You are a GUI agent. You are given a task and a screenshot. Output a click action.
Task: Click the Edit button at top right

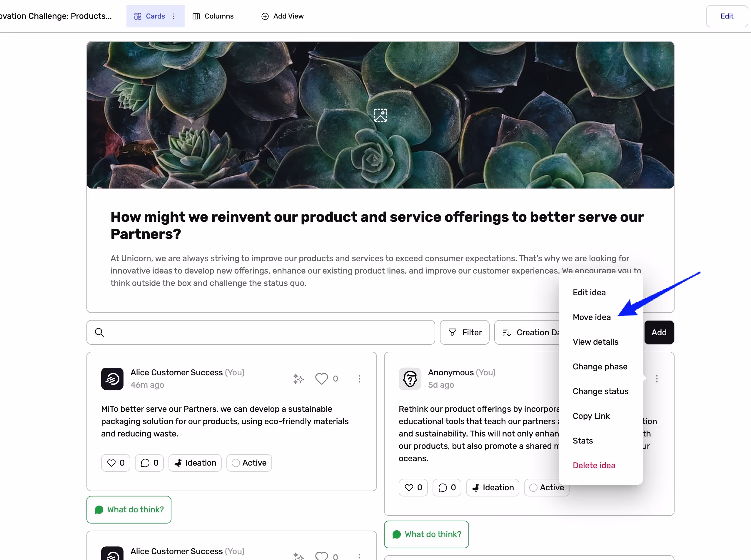[x=727, y=16]
